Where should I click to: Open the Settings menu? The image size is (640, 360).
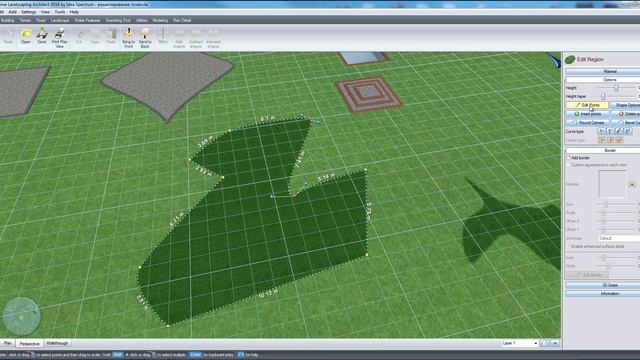(29, 12)
